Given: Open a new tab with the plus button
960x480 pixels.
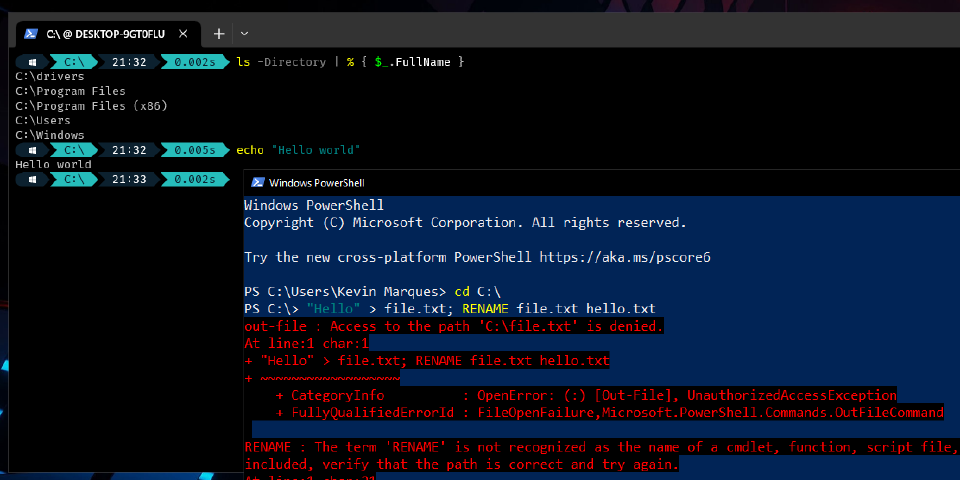Looking at the screenshot, I should coord(219,34).
